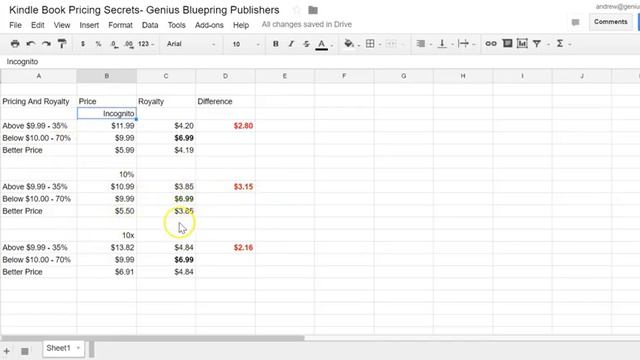Select the $13.82 price cell

pos(107,247)
